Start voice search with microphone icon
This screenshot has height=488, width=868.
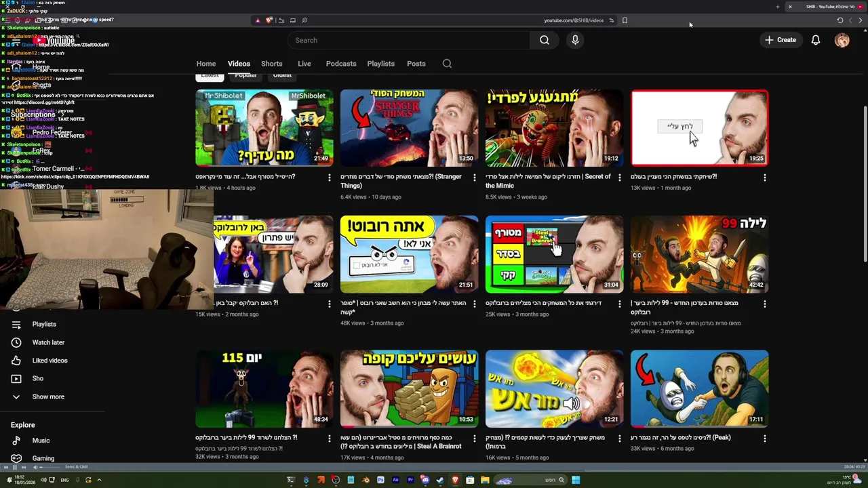coord(575,40)
